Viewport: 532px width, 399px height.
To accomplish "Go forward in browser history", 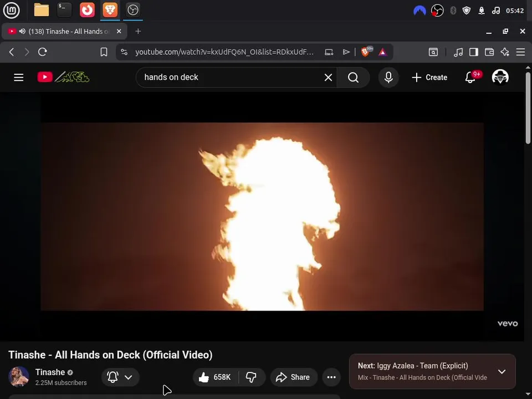I will click(x=27, y=52).
